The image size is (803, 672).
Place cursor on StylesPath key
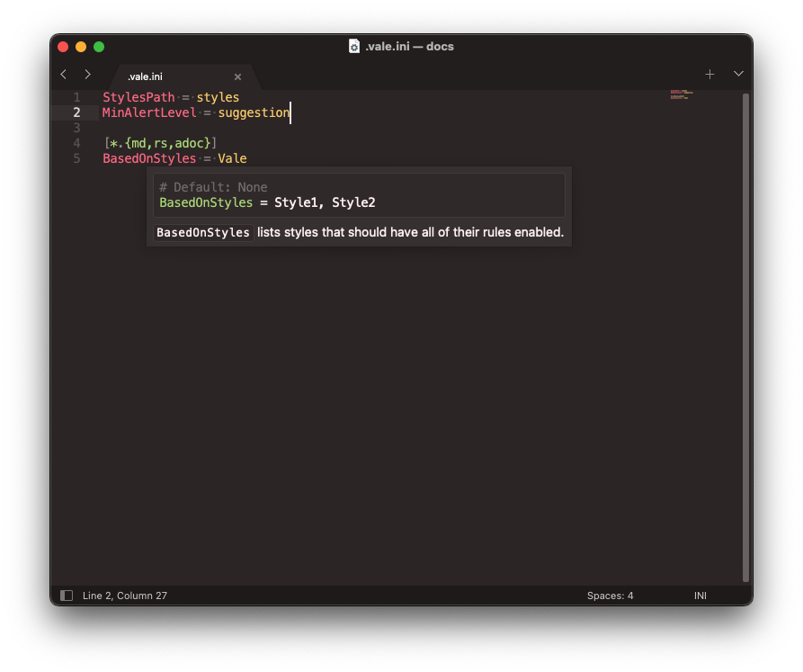click(x=138, y=97)
